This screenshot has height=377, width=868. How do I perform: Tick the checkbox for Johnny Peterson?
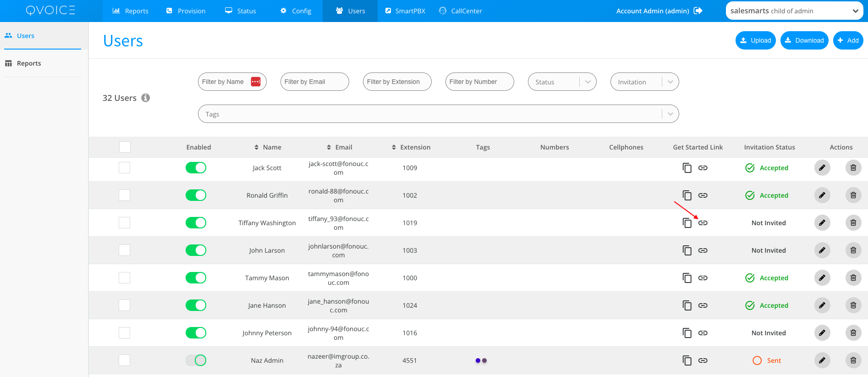(124, 333)
